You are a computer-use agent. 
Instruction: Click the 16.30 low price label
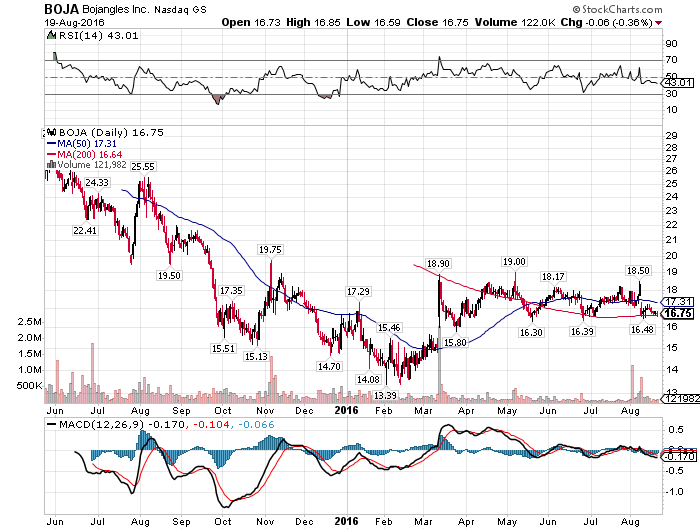[531, 333]
